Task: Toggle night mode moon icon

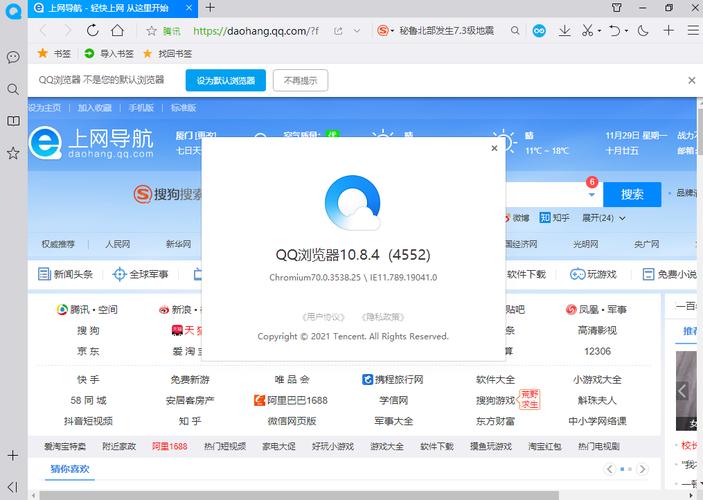Action: point(643,30)
